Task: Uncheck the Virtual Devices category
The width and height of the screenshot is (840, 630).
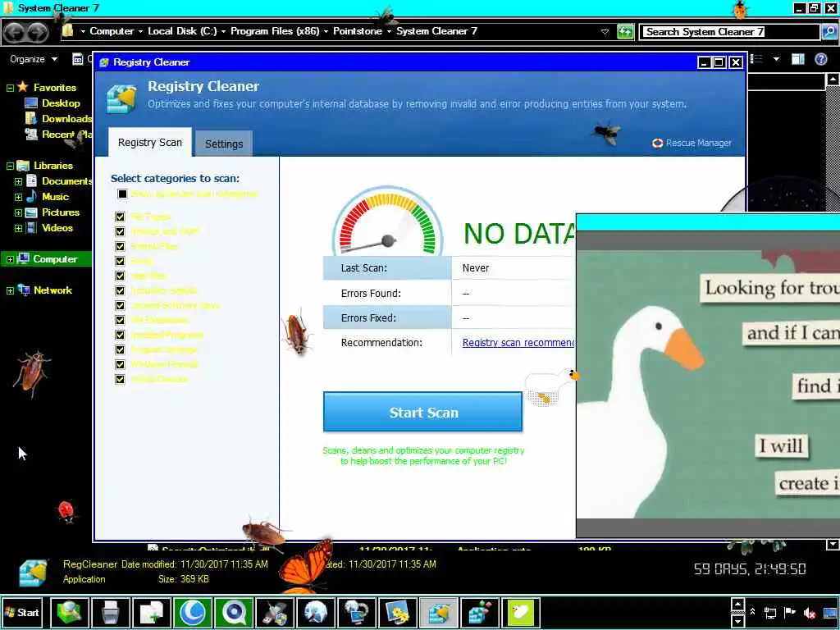Action: [120, 379]
